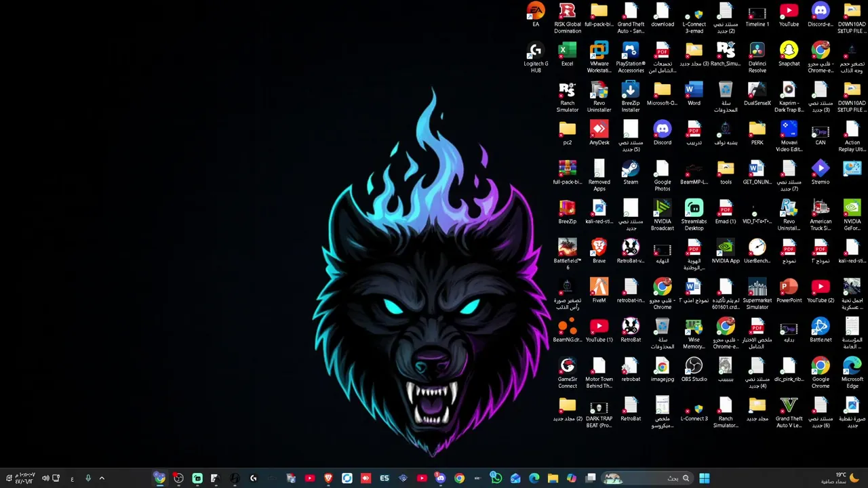Open the PowerPoint desktop shortcut
868x488 pixels.
(789, 291)
